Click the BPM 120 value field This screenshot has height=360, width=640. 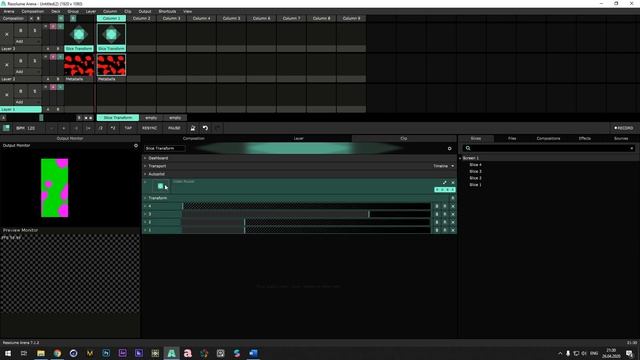tap(26, 128)
